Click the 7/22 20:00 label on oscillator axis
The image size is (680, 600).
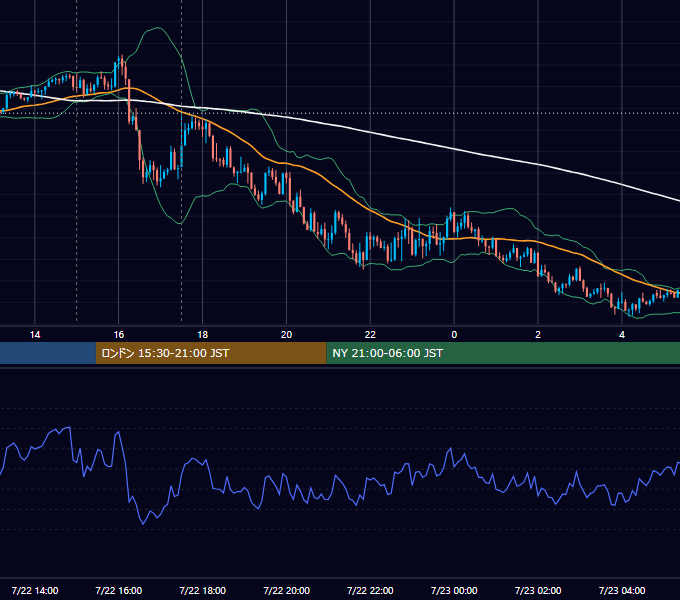tap(286, 590)
